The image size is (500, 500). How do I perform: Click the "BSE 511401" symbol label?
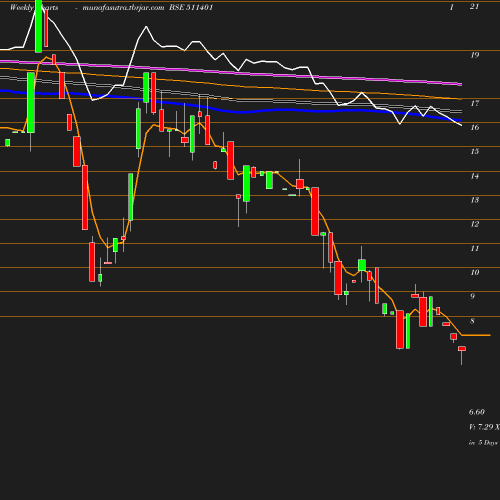[x=191, y=7]
